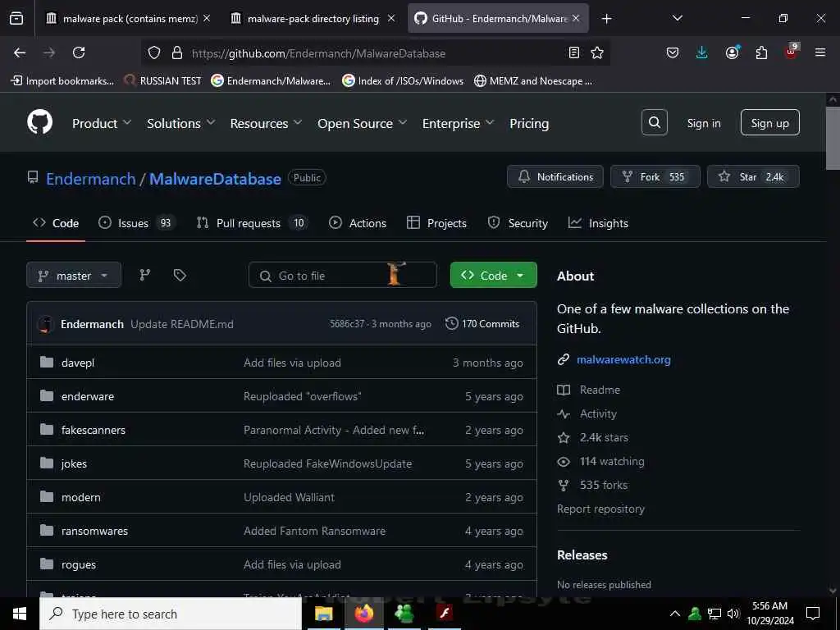Click the Notifications button
The width and height of the screenshot is (840, 630).
point(555,176)
